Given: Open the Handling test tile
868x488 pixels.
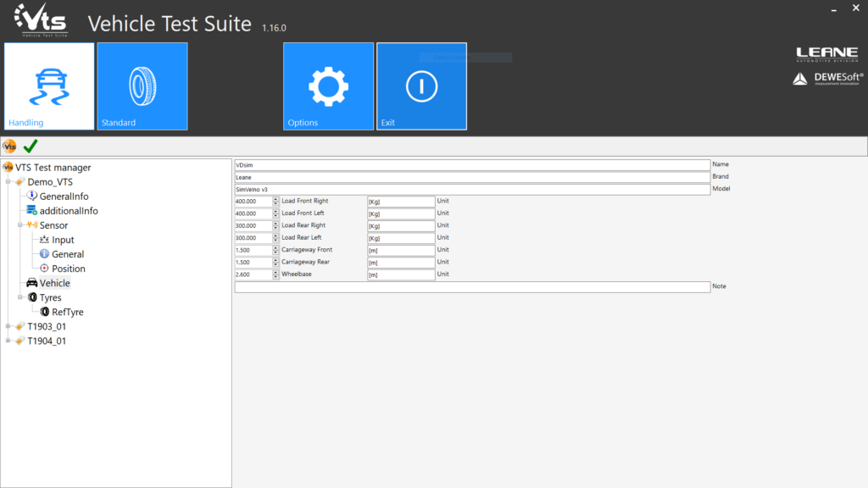Looking at the screenshot, I should [49, 86].
